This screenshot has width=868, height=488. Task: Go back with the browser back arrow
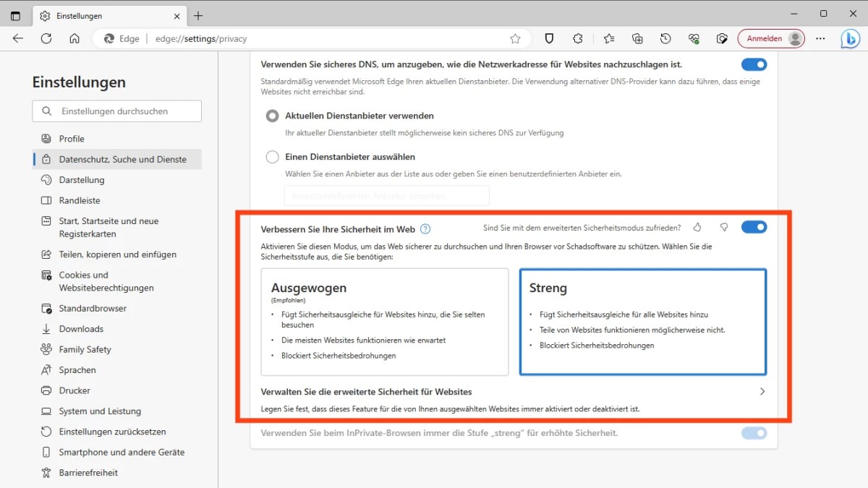click(x=18, y=39)
